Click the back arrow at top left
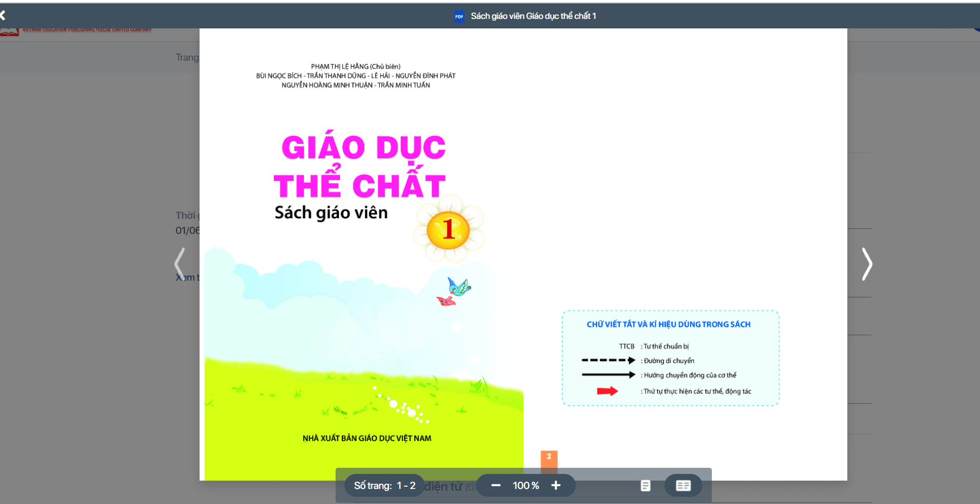Image resolution: width=980 pixels, height=504 pixels. pyautogui.click(x=3, y=16)
